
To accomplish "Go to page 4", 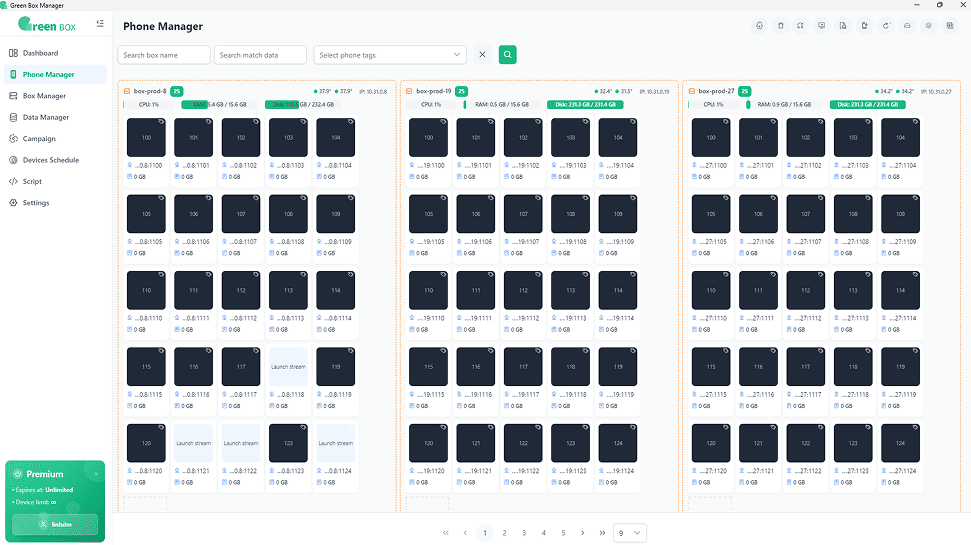I will click(544, 533).
